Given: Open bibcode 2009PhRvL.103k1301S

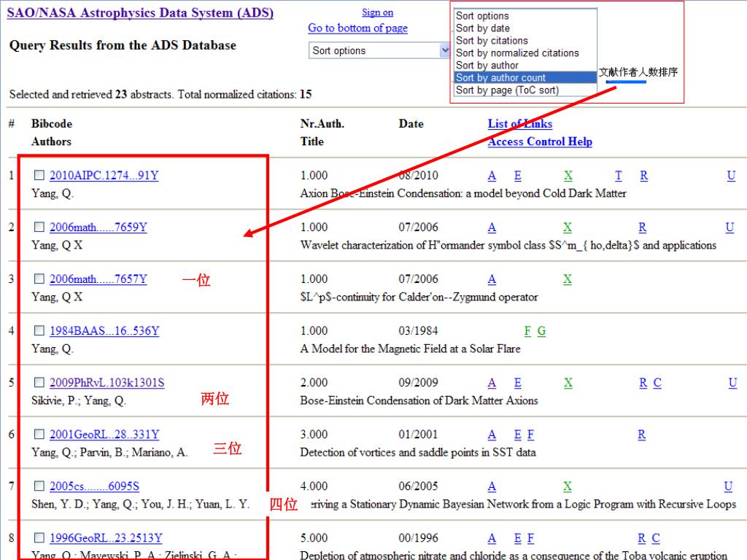Looking at the screenshot, I should click(x=107, y=383).
